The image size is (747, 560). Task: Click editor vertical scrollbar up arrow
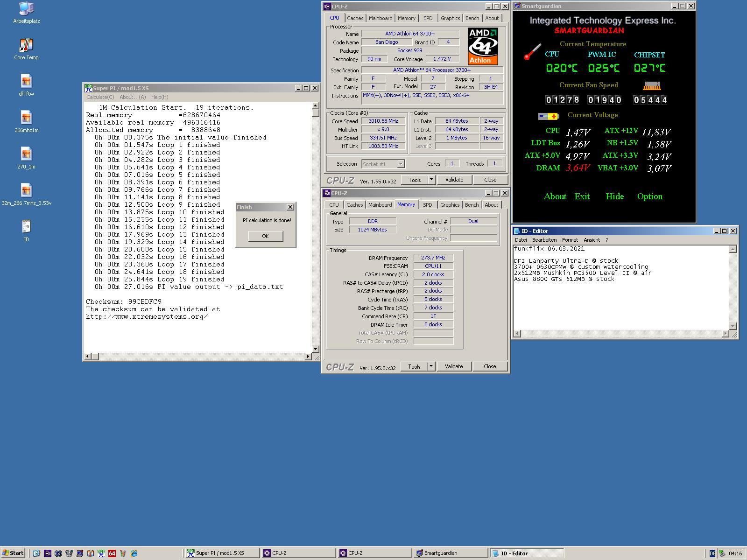733,249
